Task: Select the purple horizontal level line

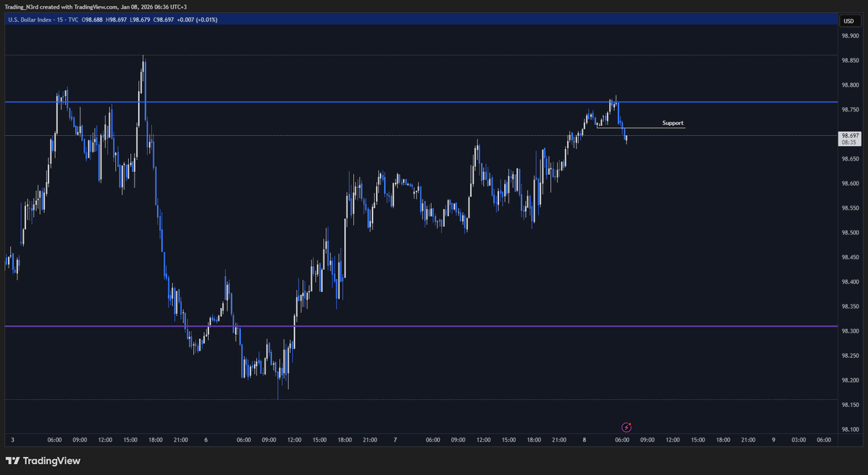Action: coord(420,326)
